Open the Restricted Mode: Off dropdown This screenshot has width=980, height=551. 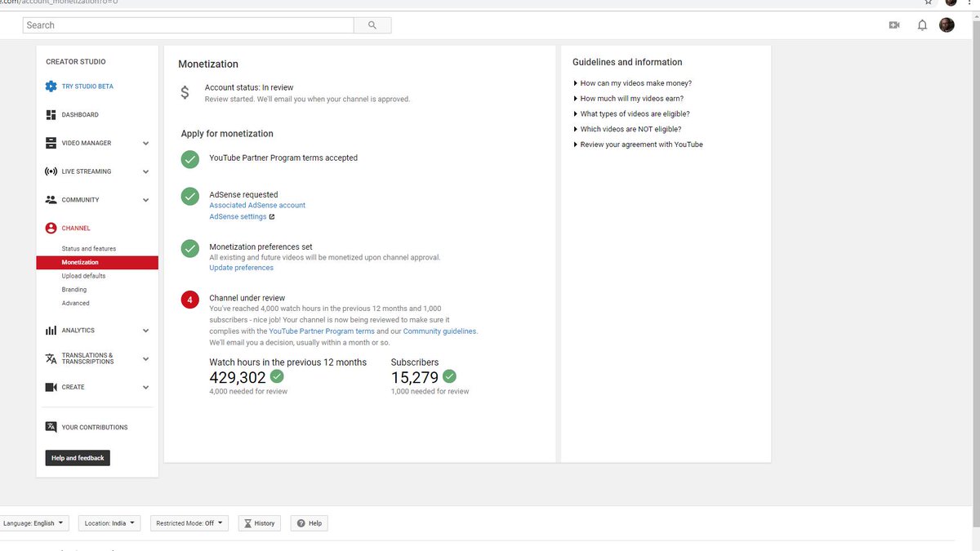tap(189, 523)
